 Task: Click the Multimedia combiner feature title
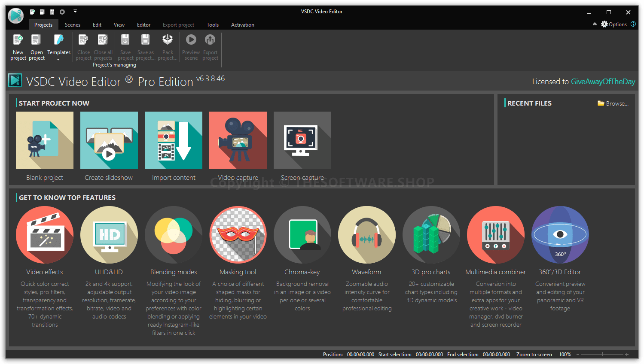tap(496, 272)
